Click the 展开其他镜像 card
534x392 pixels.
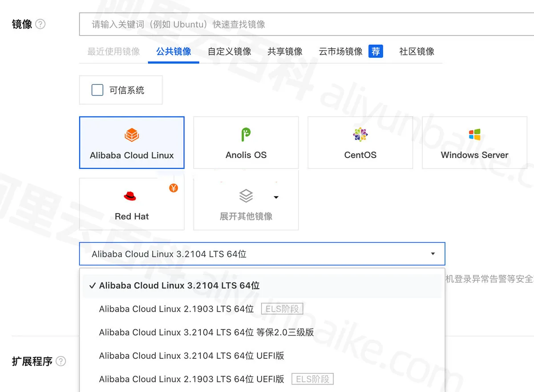tap(246, 204)
